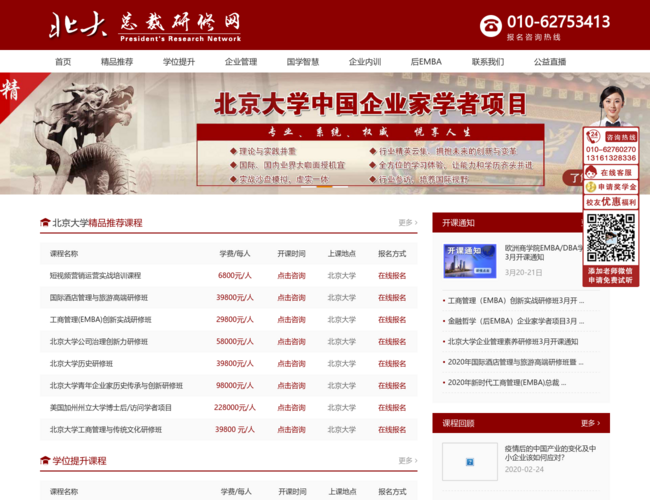Open 2020年新时代工商管理(EMBA)总裁 notice

[x=507, y=382]
